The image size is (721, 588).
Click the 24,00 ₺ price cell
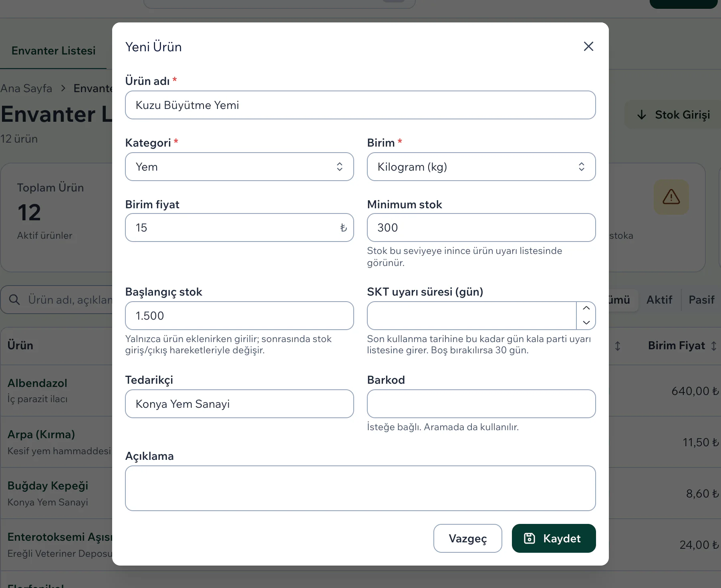coord(699,545)
